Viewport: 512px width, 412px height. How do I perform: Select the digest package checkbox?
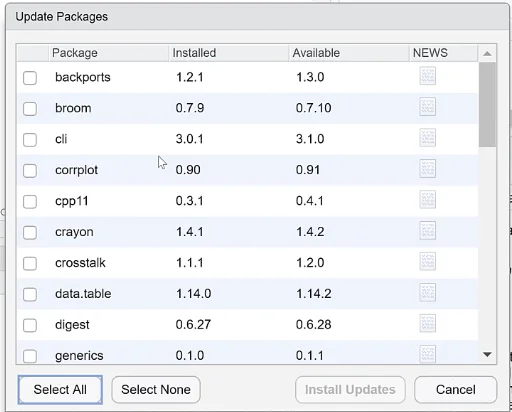tap(30, 325)
